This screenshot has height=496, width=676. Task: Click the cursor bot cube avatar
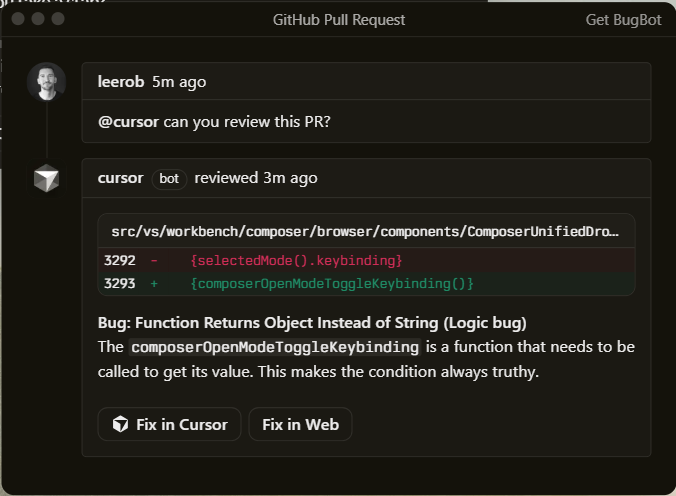point(46,179)
